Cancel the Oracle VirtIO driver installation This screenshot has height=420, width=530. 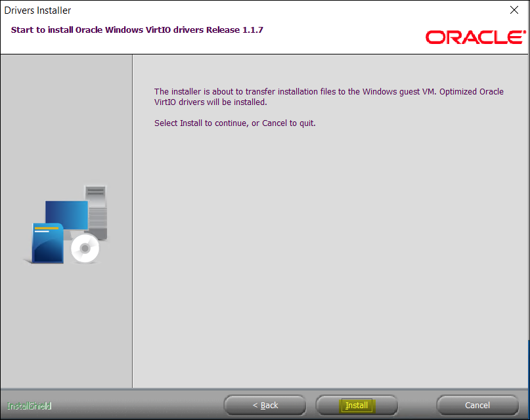pyautogui.click(x=477, y=405)
